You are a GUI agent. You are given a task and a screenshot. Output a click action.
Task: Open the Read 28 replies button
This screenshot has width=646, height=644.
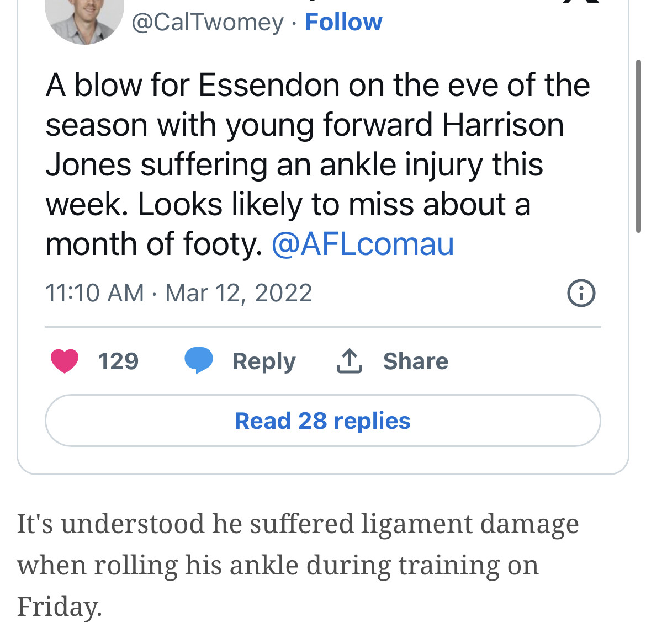(323, 421)
